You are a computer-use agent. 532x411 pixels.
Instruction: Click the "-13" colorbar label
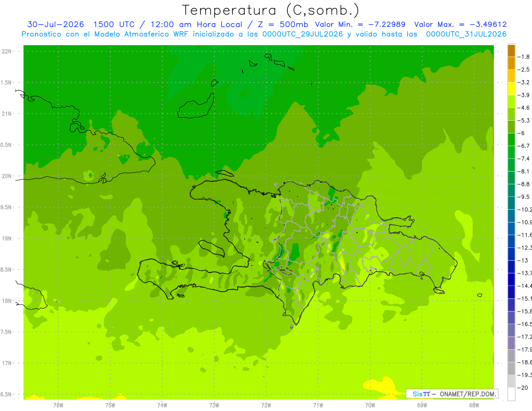(x=523, y=260)
